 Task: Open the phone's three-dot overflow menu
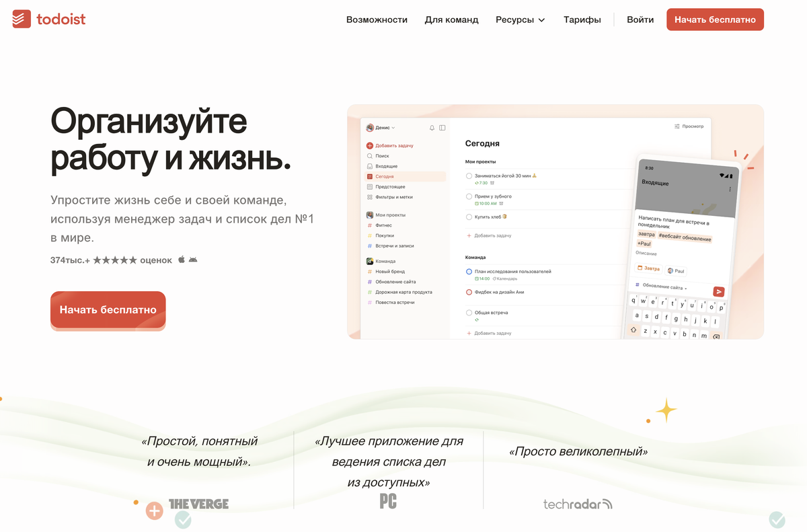[x=730, y=190]
